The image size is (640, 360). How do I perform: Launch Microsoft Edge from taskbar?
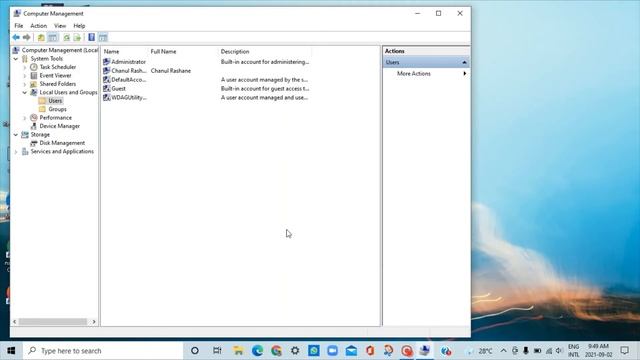point(257,351)
